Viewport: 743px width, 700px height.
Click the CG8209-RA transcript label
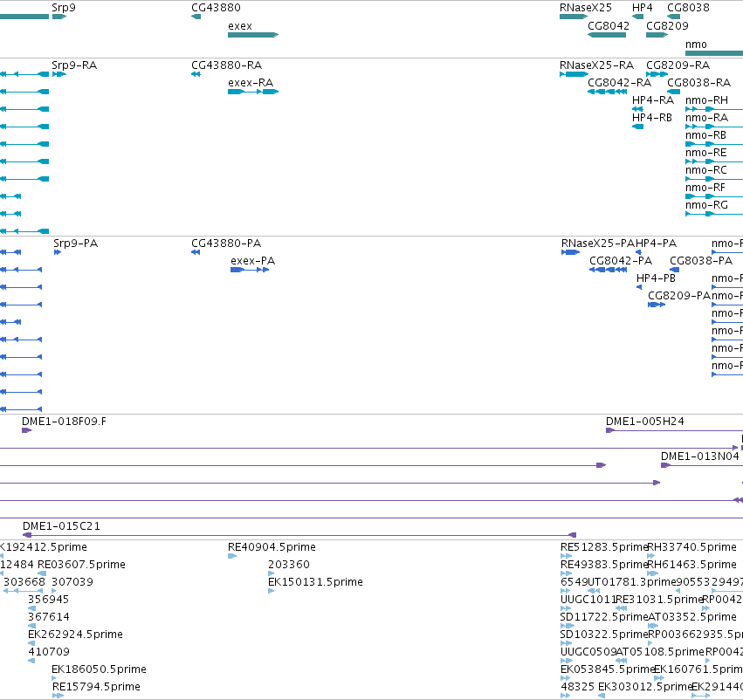(x=678, y=65)
